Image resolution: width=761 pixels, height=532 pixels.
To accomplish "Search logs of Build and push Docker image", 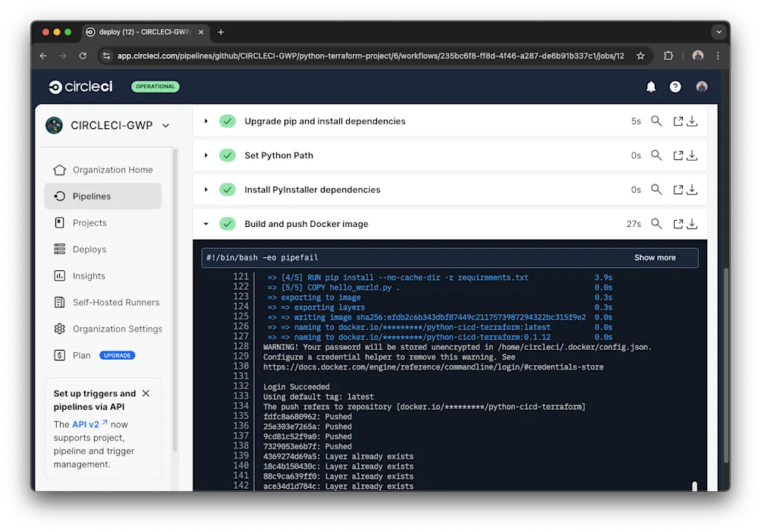I will [656, 223].
